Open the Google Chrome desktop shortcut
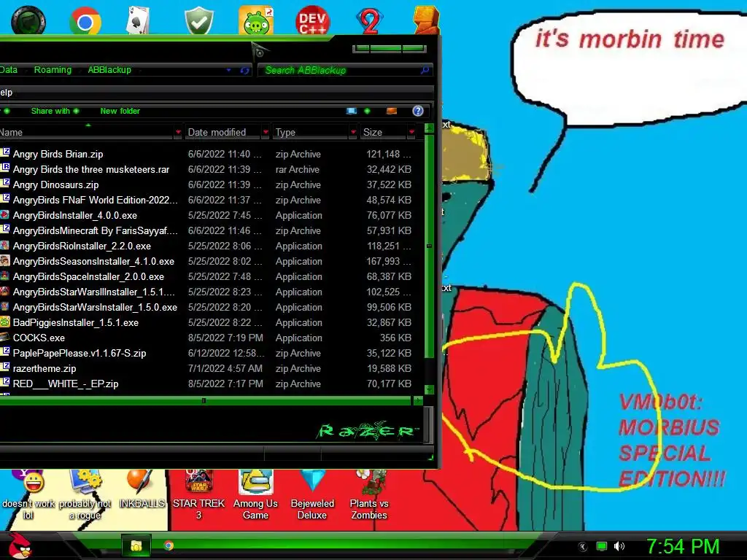 tap(85, 21)
